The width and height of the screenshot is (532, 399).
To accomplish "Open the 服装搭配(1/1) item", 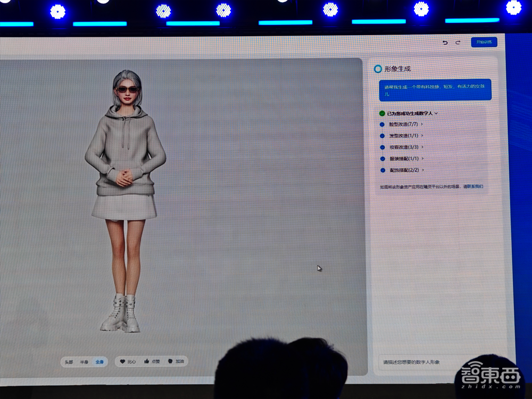I will click(404, 159).
